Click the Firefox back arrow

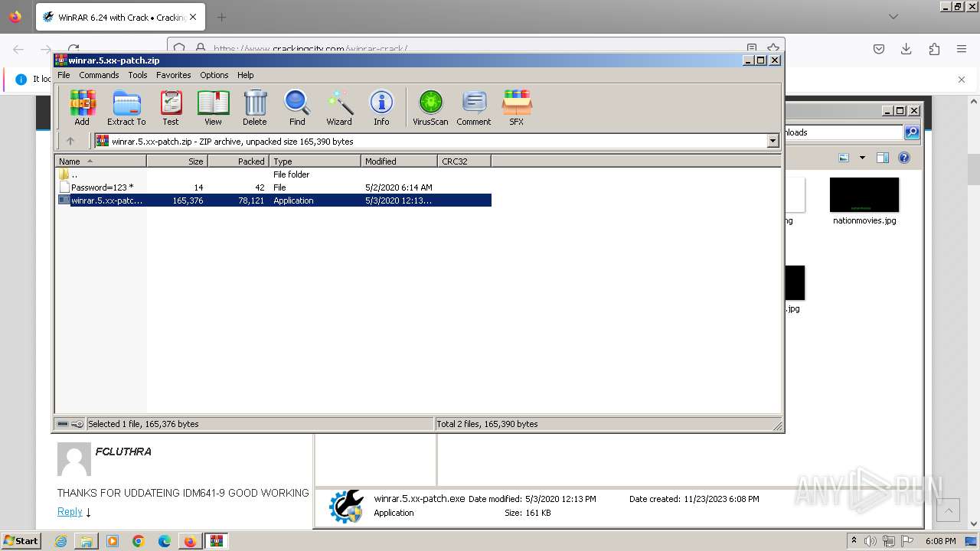point(18,49)
